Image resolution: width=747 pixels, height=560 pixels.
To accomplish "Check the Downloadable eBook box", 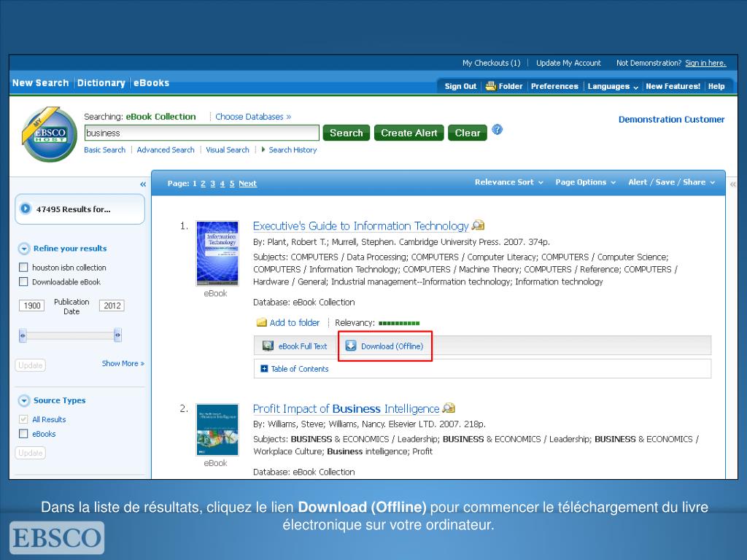I will click(23, 281).
